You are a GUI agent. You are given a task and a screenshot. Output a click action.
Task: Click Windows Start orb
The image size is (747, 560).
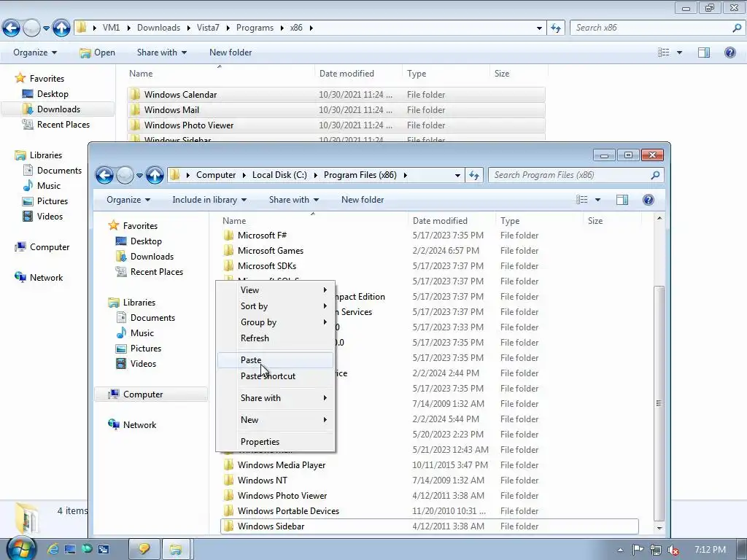[x=21, y=548]
